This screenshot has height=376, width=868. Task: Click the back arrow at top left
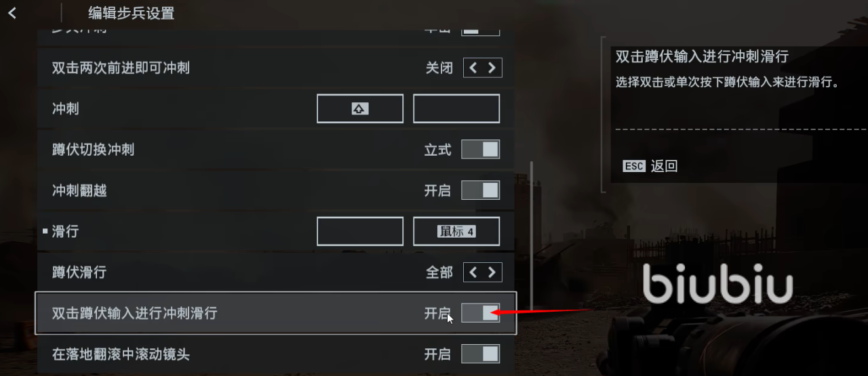coord(12,12)
